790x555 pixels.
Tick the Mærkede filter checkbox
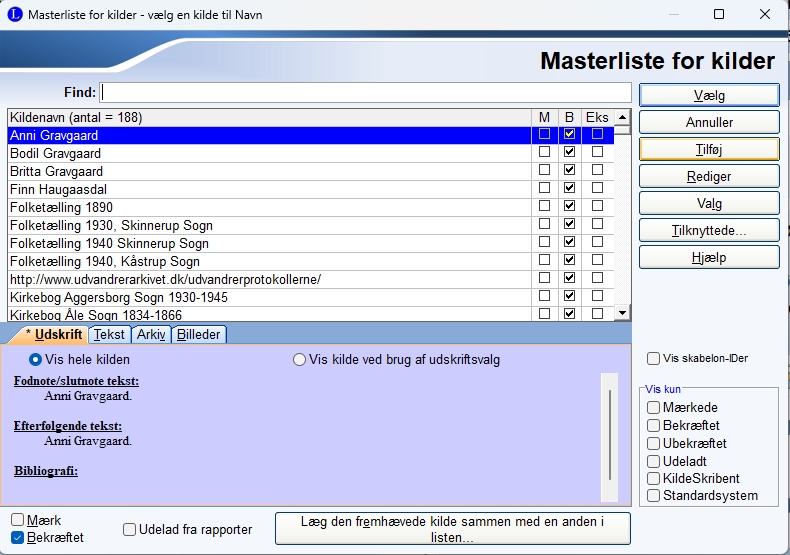[653, 407]
